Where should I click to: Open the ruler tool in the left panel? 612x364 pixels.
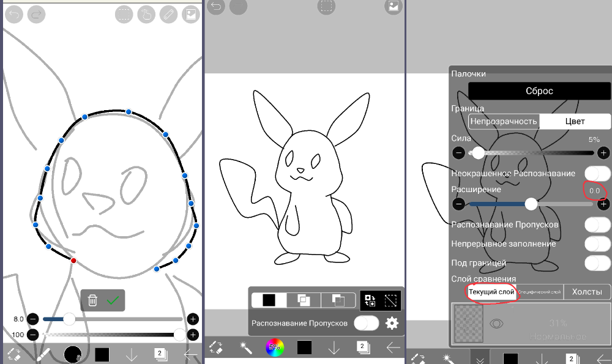click(169, 15)
